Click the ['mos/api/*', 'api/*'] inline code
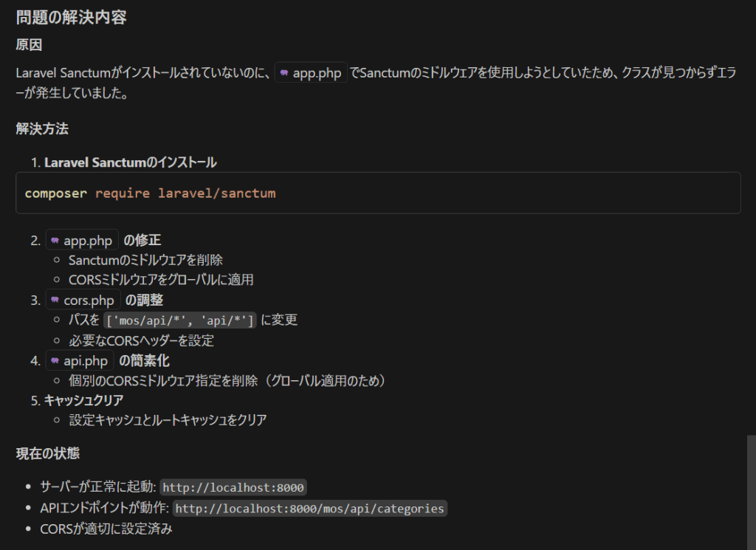Image resolution: width=756 pixels, height=550 pixels. (x=180, y=320)
